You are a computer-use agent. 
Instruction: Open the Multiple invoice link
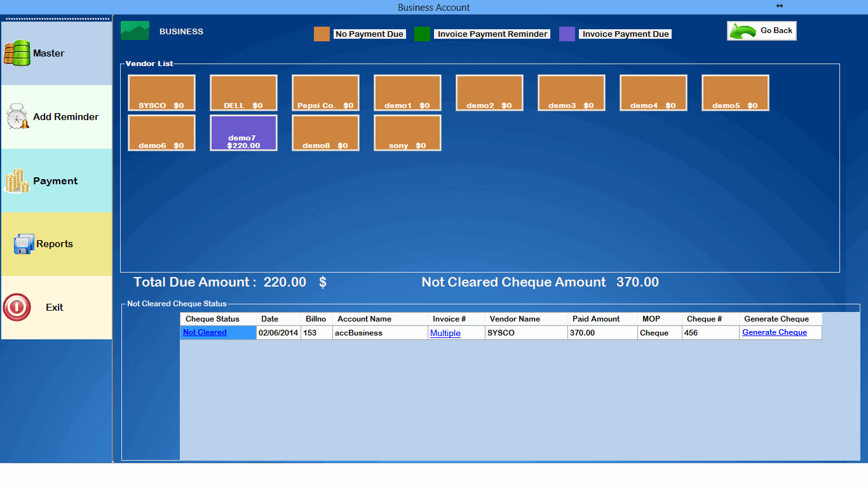coord(445,332)
